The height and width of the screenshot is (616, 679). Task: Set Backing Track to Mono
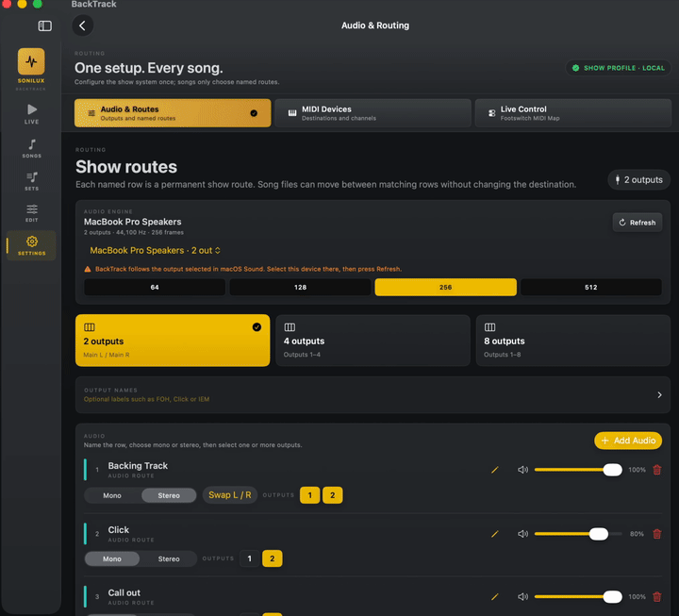tap(112, 495)
